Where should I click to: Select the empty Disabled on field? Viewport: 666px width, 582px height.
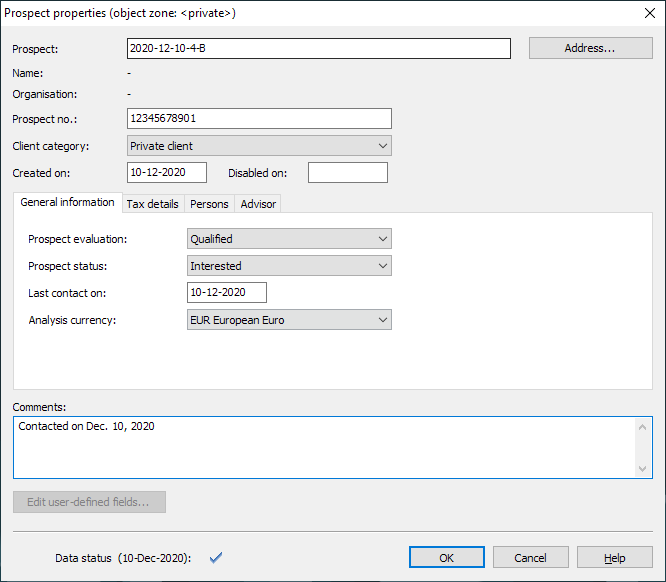[x=347, y=173]
